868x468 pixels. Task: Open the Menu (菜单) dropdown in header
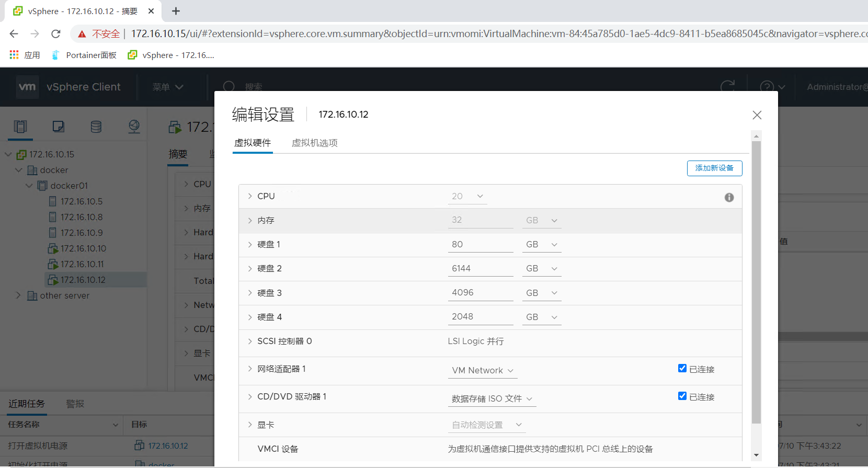click(x=168, y=87)
